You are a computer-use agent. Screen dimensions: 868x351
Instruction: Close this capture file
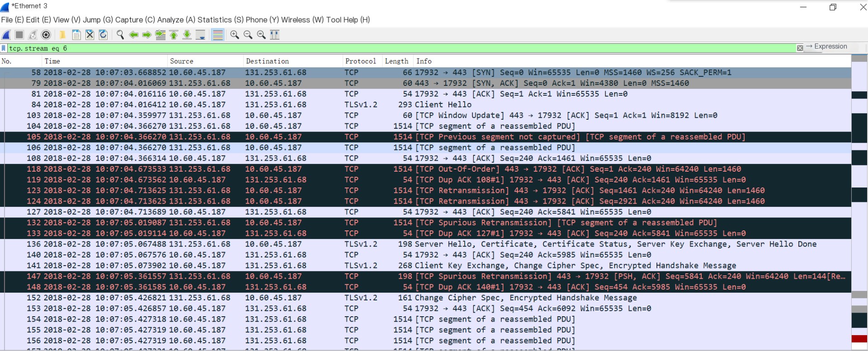tap(90, 35)
